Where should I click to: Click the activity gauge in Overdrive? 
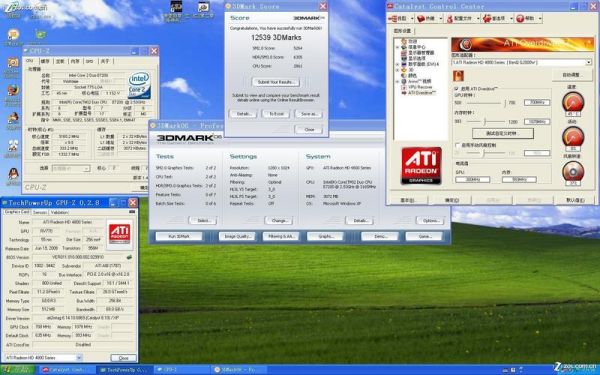[573, 137]
